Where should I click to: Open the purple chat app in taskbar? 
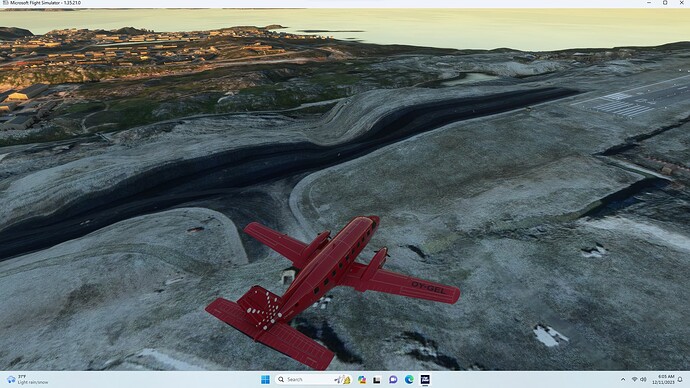[393, 380]
